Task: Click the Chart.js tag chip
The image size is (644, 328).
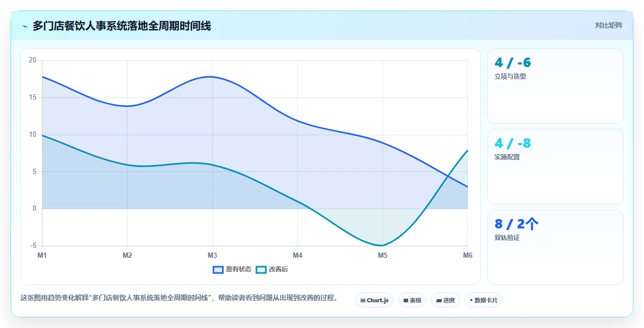Action: (x=374, y=300)
